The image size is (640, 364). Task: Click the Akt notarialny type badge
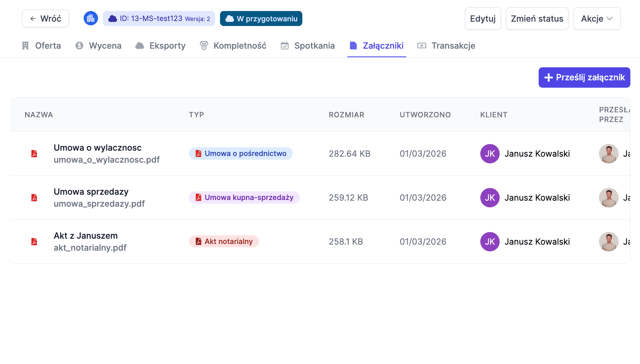click(224, 242)
